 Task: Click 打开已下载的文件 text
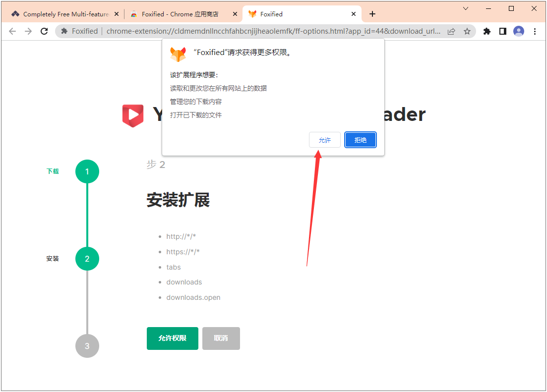196,115
